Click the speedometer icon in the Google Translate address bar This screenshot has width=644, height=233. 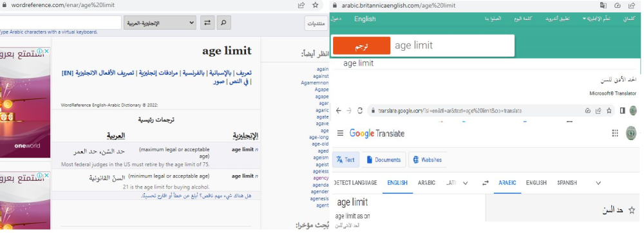pos(588,110)
